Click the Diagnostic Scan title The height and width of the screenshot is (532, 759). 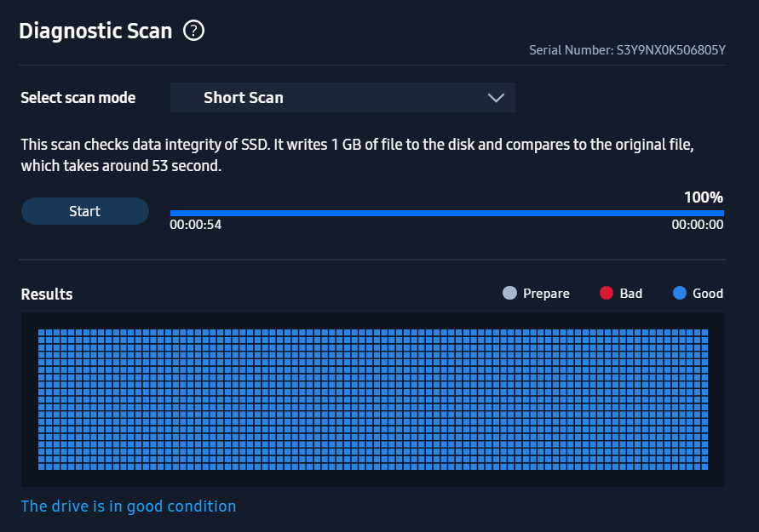click(95, 31)
